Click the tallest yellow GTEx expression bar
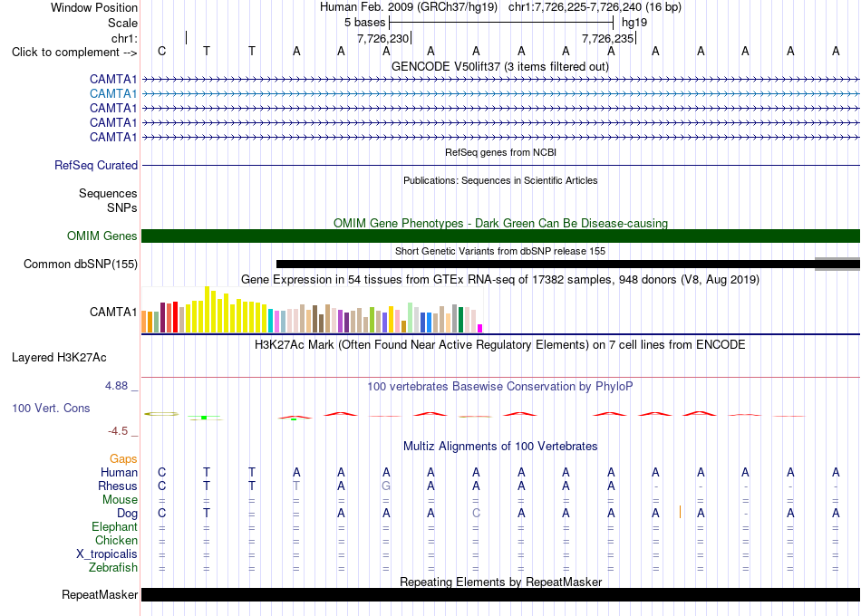The image size is (861, 616). click(x=207, y=309)
